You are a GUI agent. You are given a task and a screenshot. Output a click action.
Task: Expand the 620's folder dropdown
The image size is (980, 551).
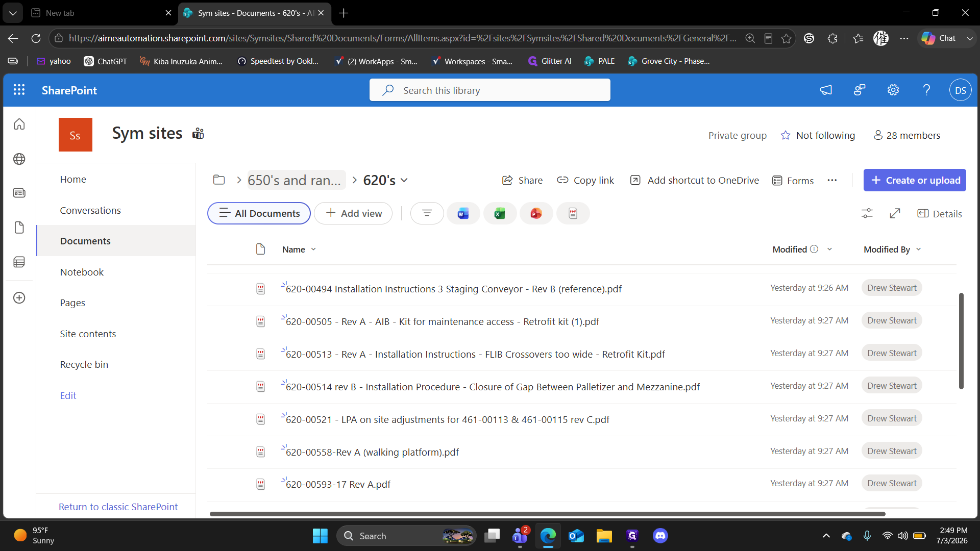404,180
